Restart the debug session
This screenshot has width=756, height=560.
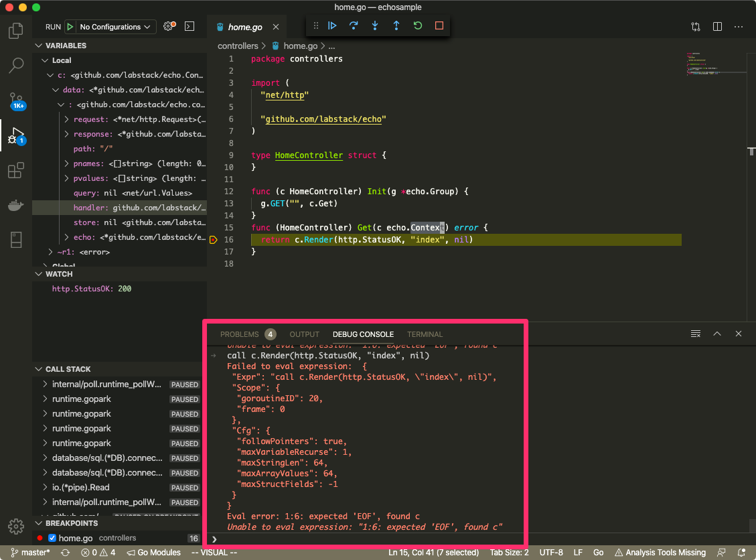pyautogui.click(x=418, y=26)
